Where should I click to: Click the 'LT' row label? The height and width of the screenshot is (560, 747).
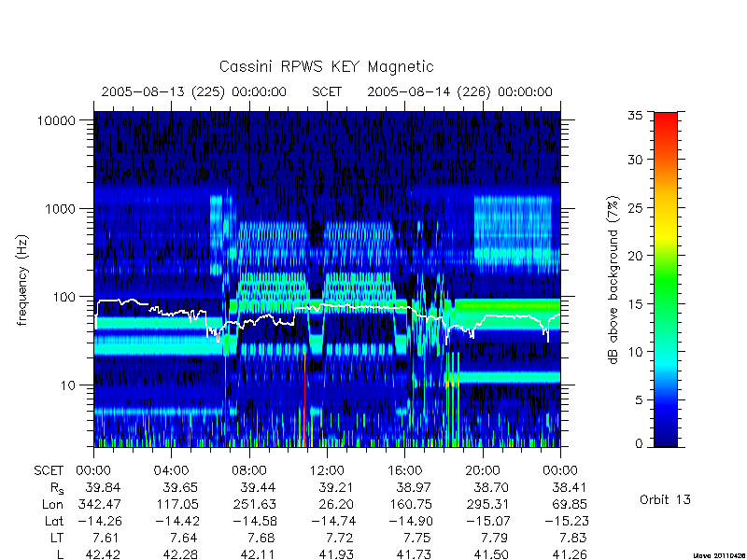(x=57, y=538)
